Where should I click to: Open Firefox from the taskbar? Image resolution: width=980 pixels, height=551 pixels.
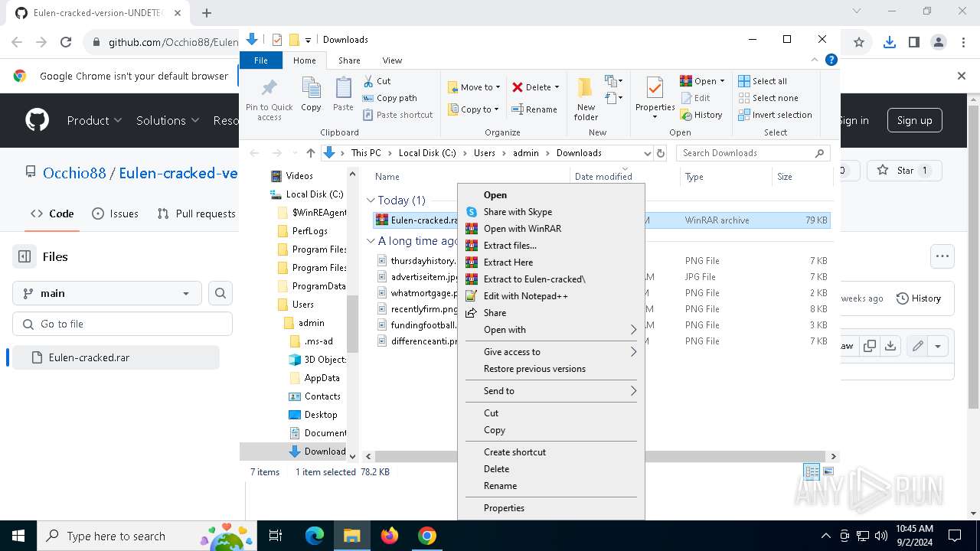tap(390, 536)
